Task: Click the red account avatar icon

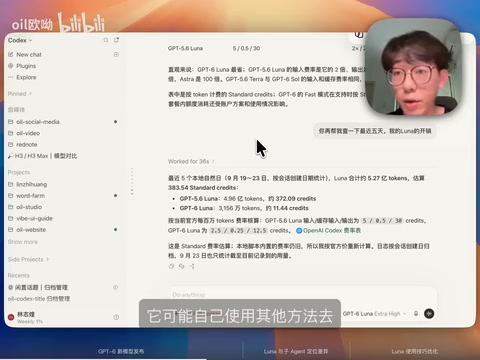Action: tap(11, 317)
